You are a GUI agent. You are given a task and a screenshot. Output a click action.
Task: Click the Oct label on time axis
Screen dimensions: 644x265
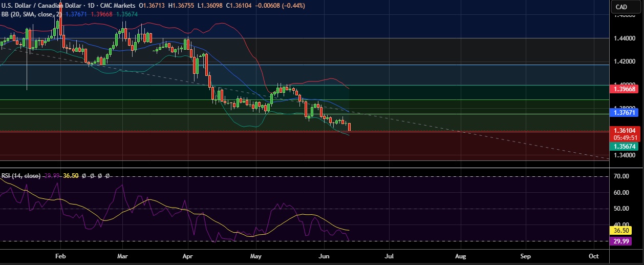tap(593, 255)
